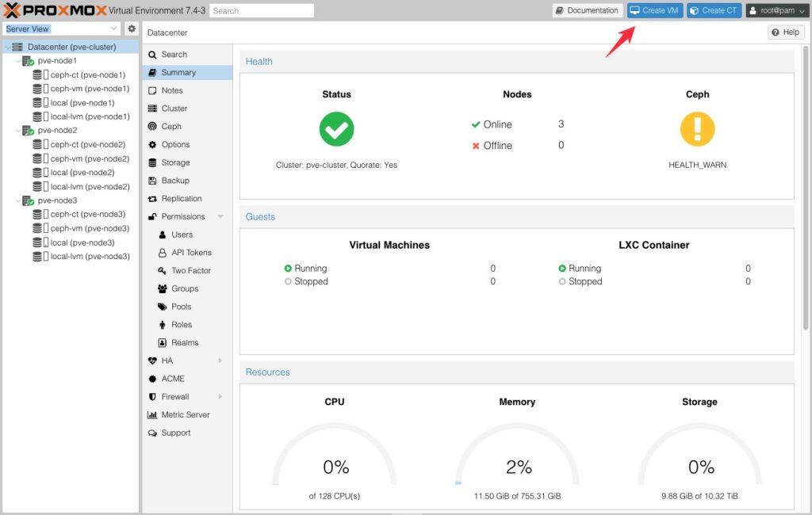Image resolution: width=812 pixels, height=515 pixels.
Task: Click the HA heartbeat icon
Action: 152,360
